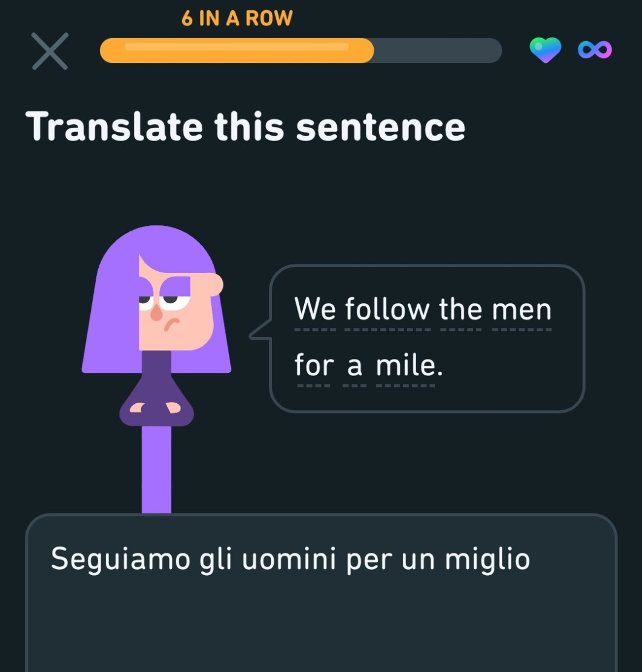642x672 pixels.
Task: Close the lesson with the X icon
Action: (x=50, y=51)
